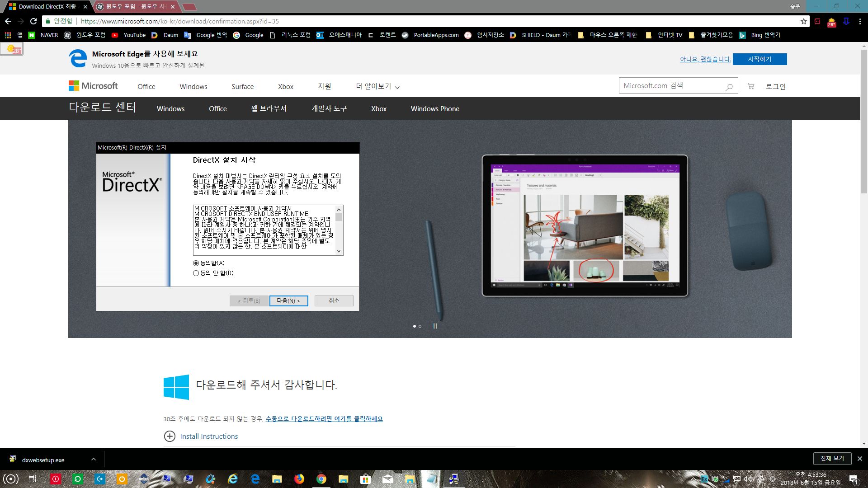This screenshot has width=868, height=488.
Task: Click 다음(N) > button in DirectX setup
Action: (288, 300)
